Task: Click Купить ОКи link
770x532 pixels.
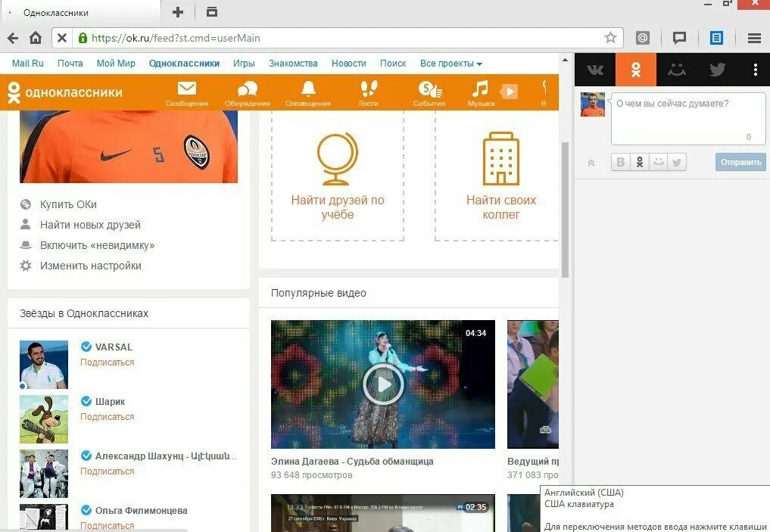Action: click(68, 204)
